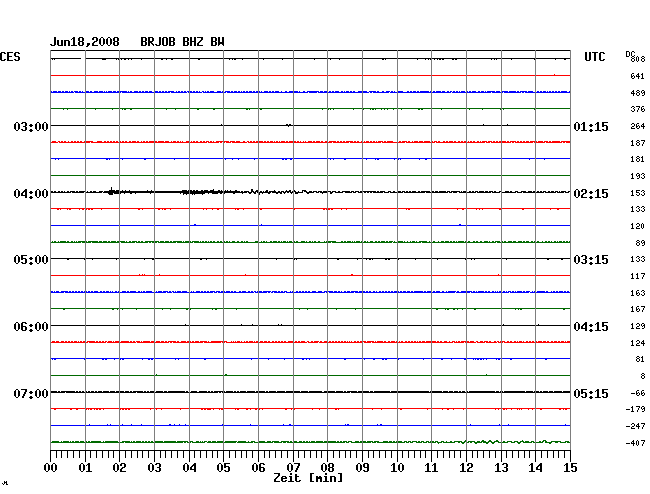Click the Zeit [min] axis title

coord(308,478)
